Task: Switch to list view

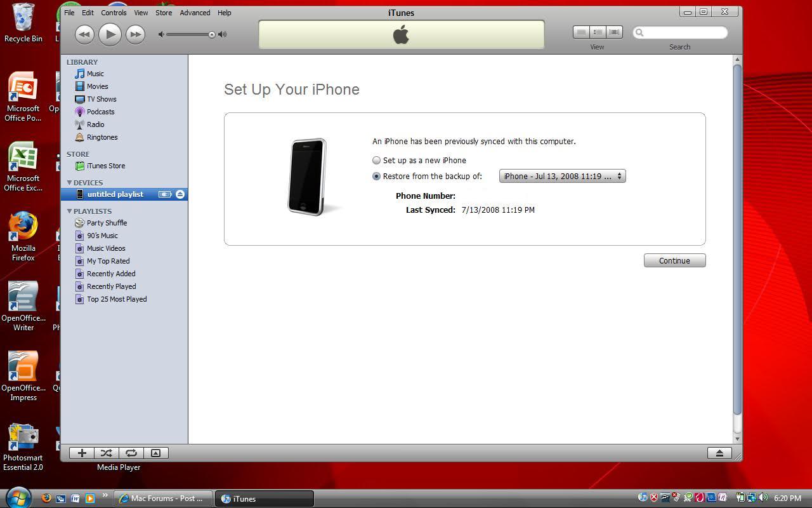Action: pyautogui.click(x=581, y=32)
